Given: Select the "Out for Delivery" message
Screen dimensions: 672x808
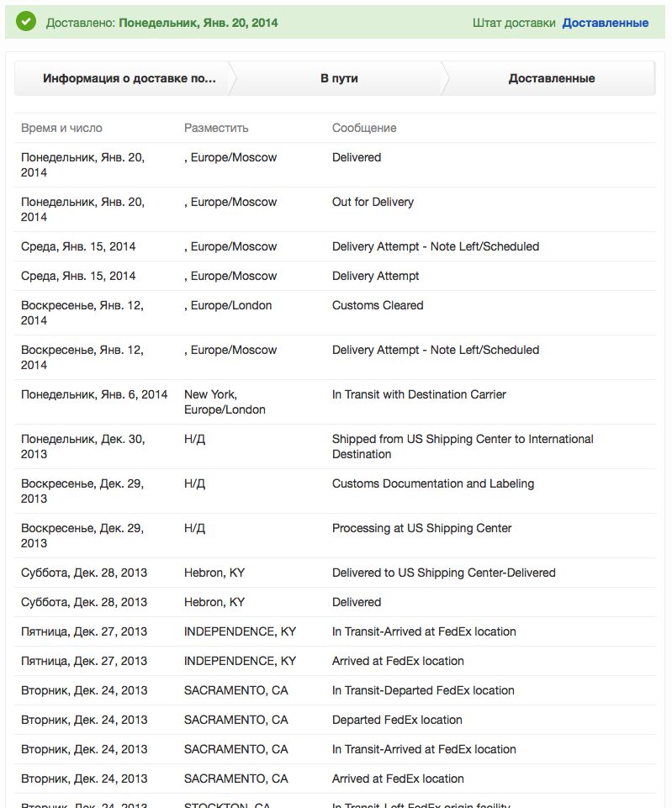Looking at the screenshot, I should coord(373,202).
